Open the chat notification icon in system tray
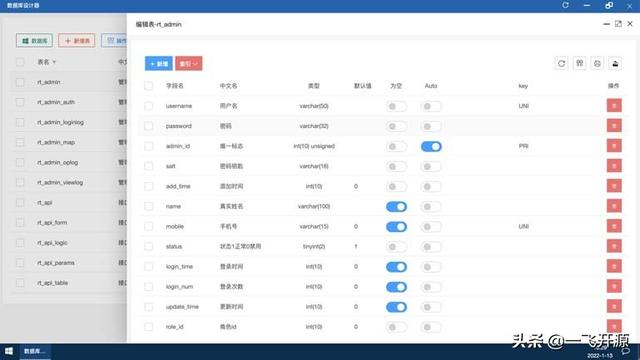The height and width of the screenshot is (360, 640). point(626,351)
